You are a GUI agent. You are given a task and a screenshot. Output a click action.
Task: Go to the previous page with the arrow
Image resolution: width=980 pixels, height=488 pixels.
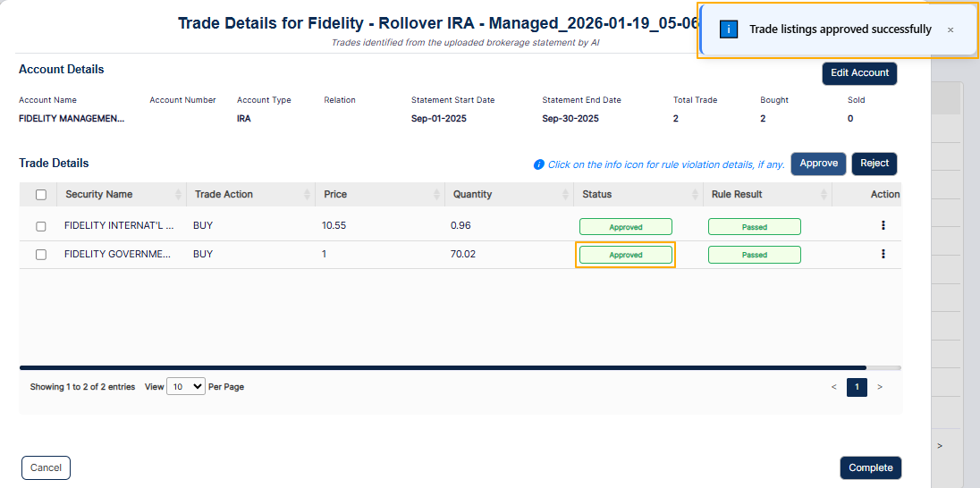(x=833, y=387)
